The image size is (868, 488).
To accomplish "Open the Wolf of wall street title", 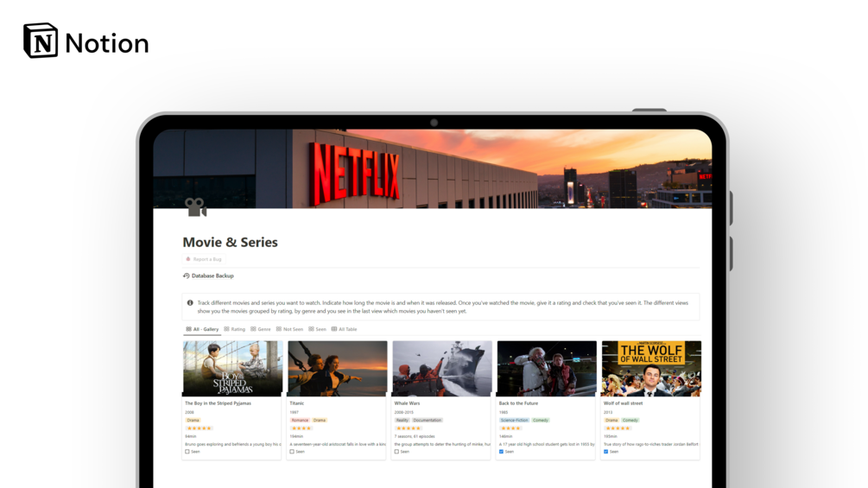I will [623, 403].
